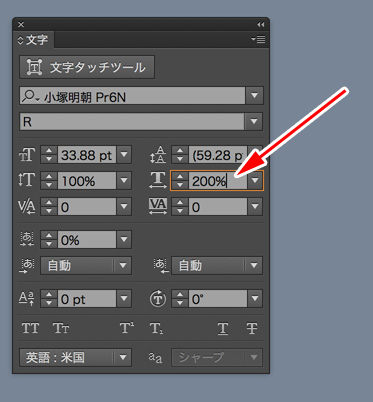The width and height of the screenshot is (373, 402).
Task: Click the character rotation icon
Action: pyautogui.click(x=158, y=299)
